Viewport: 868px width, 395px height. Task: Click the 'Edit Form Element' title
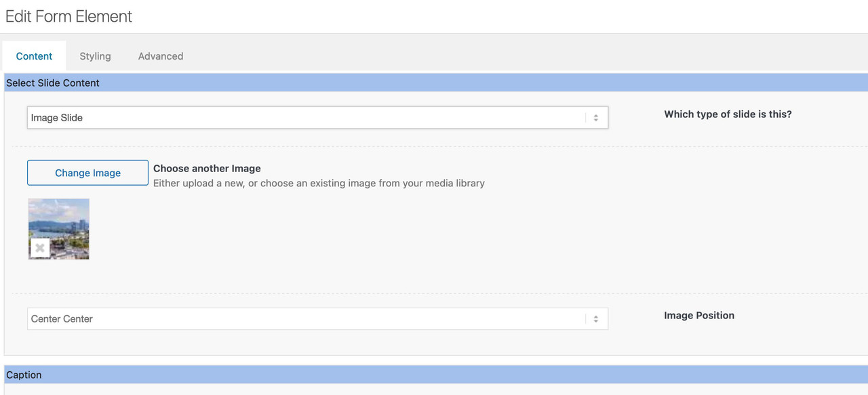tap(69, 16)
